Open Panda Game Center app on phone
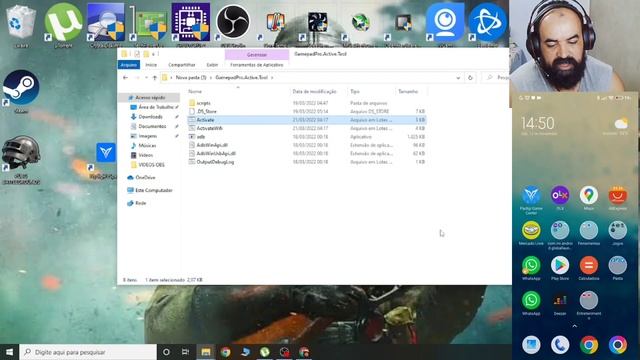Viewport: 640px width, 360px height. [531, 199]
